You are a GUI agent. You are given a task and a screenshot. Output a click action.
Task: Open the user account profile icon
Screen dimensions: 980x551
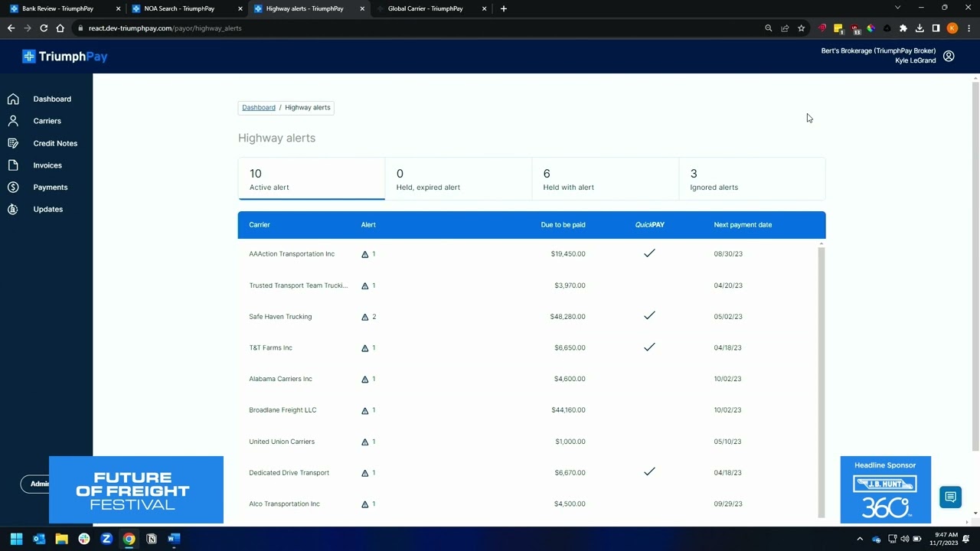coord(949,56)
